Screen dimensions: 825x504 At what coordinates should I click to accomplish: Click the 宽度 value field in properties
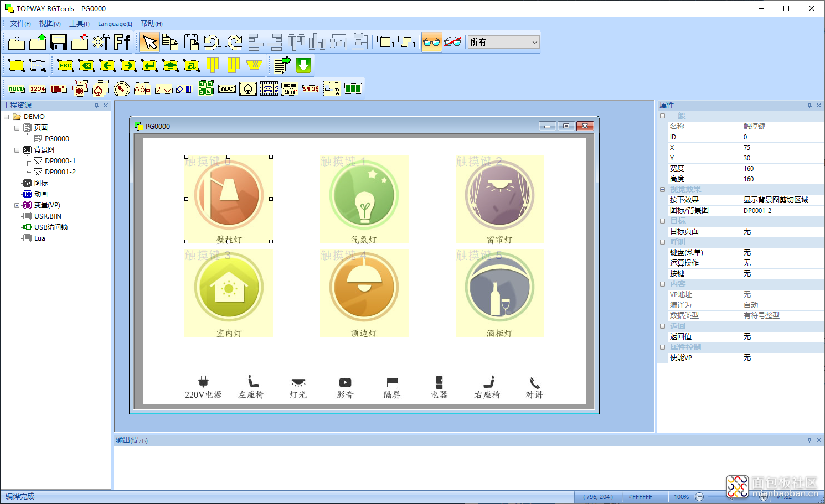[782, 169]
